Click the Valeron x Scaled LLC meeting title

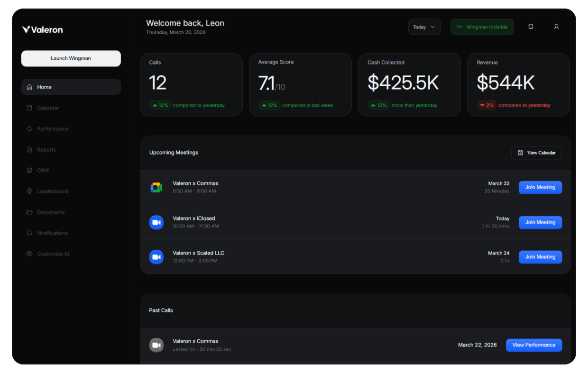198,253
